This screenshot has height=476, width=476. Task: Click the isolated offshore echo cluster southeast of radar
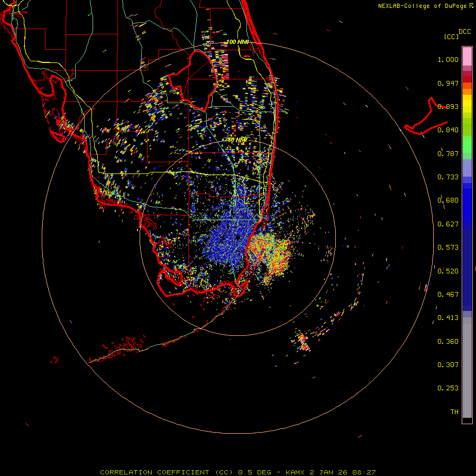tap(303, 342)
